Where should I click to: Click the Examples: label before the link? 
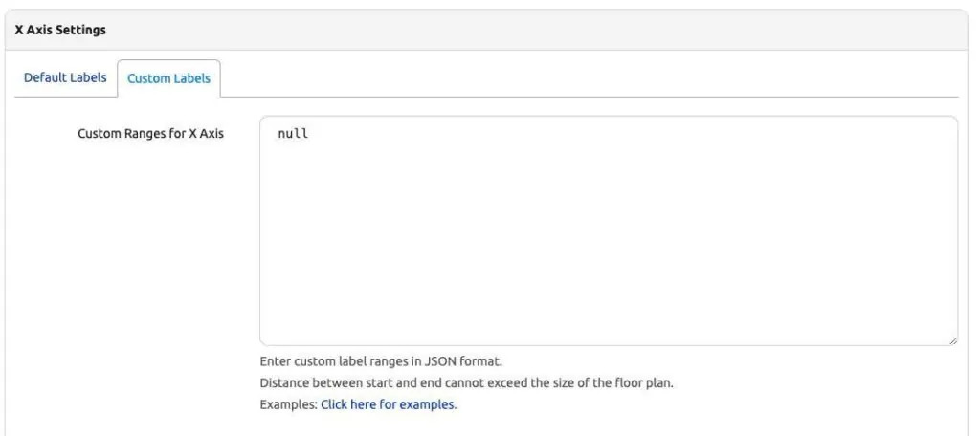tap(289, 404)
